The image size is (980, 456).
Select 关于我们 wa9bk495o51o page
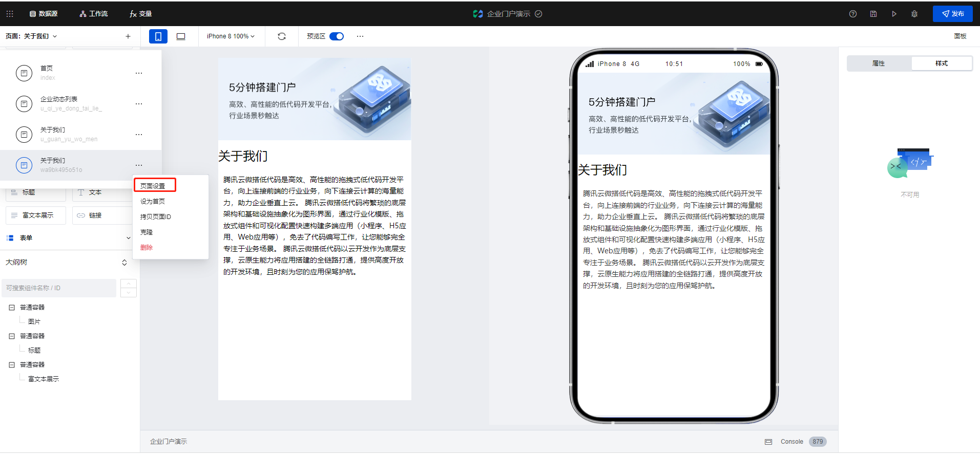80,165
